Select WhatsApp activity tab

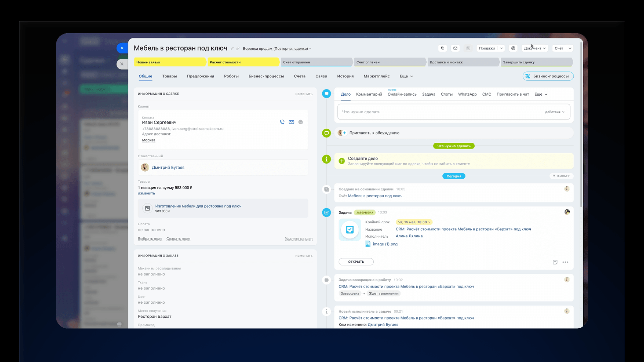click(467, 95)
